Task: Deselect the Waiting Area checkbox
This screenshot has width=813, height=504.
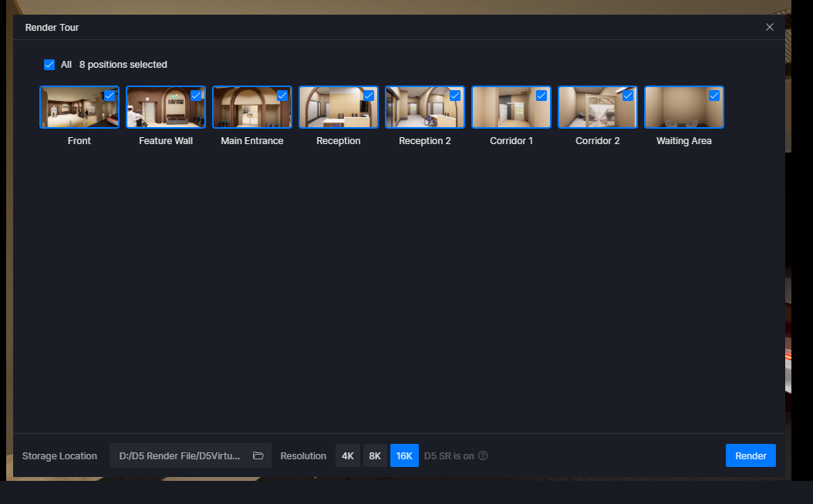Action: [x=714, y=96]
